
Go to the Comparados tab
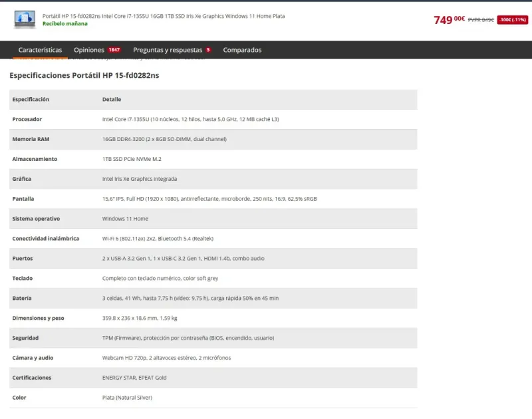coord(242,50)
